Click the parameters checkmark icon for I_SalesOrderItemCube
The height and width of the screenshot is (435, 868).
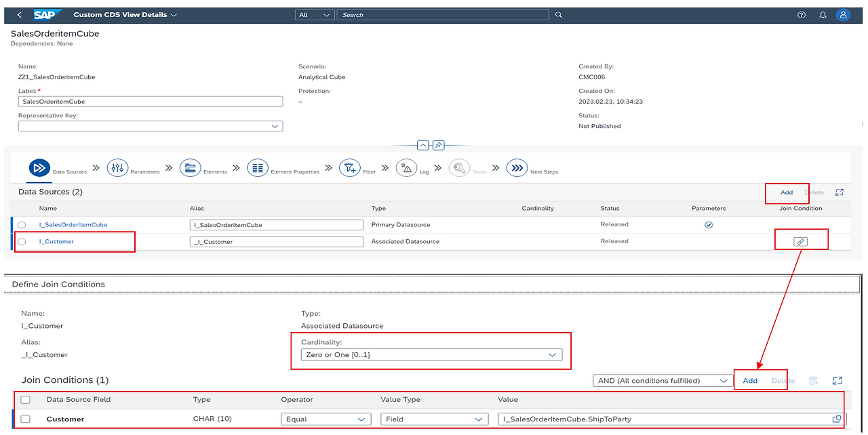(709, 225)
